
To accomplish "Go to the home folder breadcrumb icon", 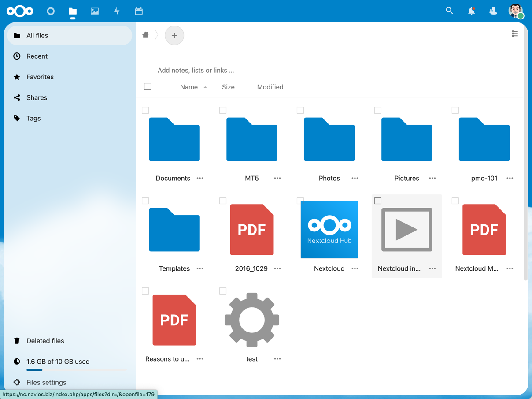I will (145, 35).
